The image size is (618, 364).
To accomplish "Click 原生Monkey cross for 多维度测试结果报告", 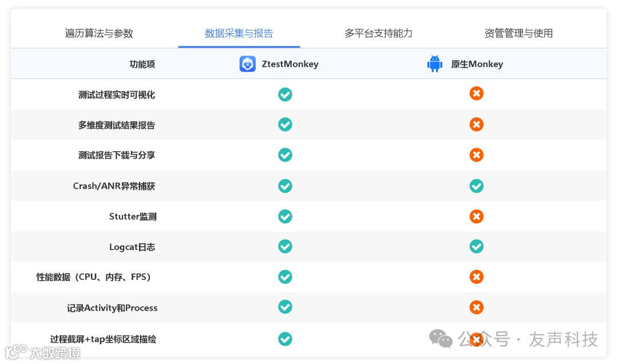I will (477, 124).
